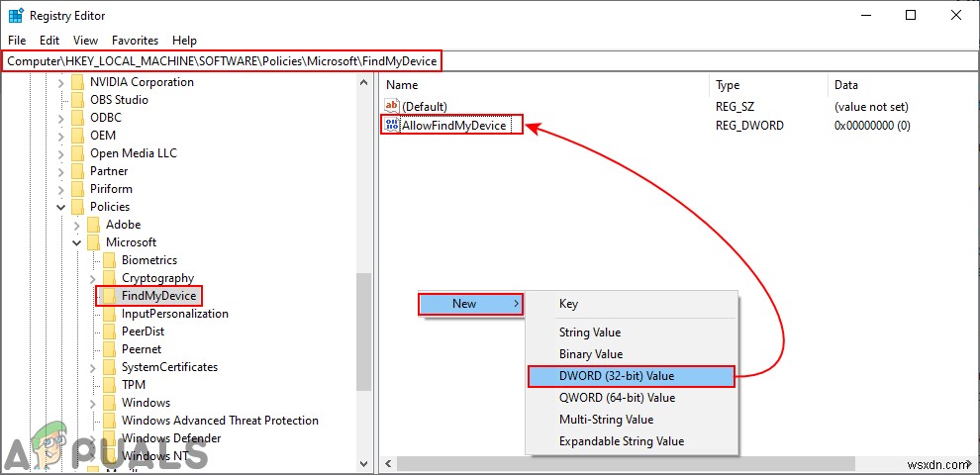Expand the OEM key

[60, 136]
